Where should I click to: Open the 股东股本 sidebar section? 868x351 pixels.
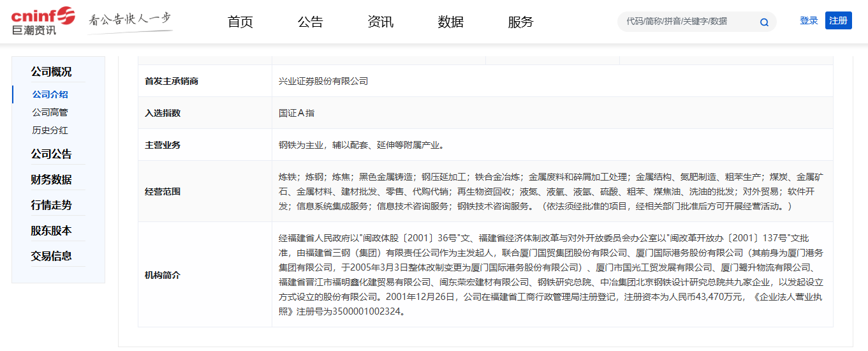pyautogui.click(x=52, y=230)
